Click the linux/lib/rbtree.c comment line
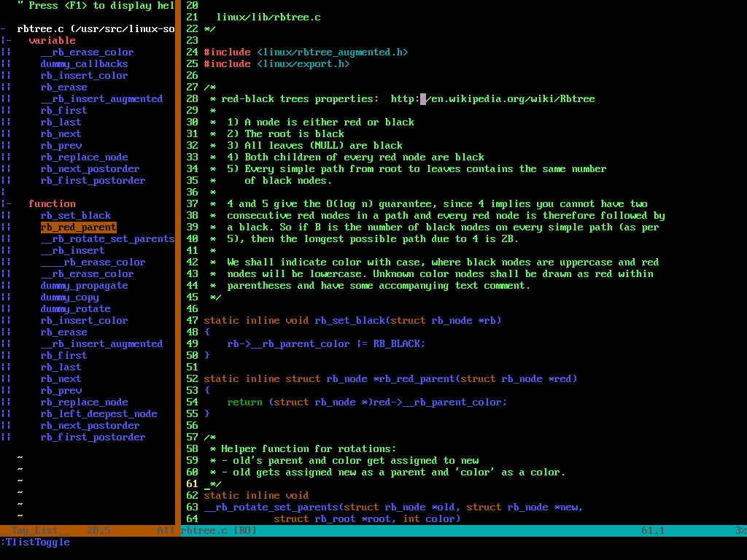The width and height of the screenshot is (747, 560). (268, 17)
